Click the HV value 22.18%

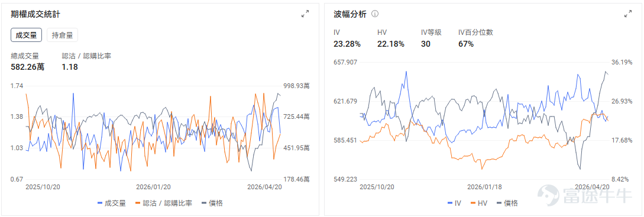[390, 44]
